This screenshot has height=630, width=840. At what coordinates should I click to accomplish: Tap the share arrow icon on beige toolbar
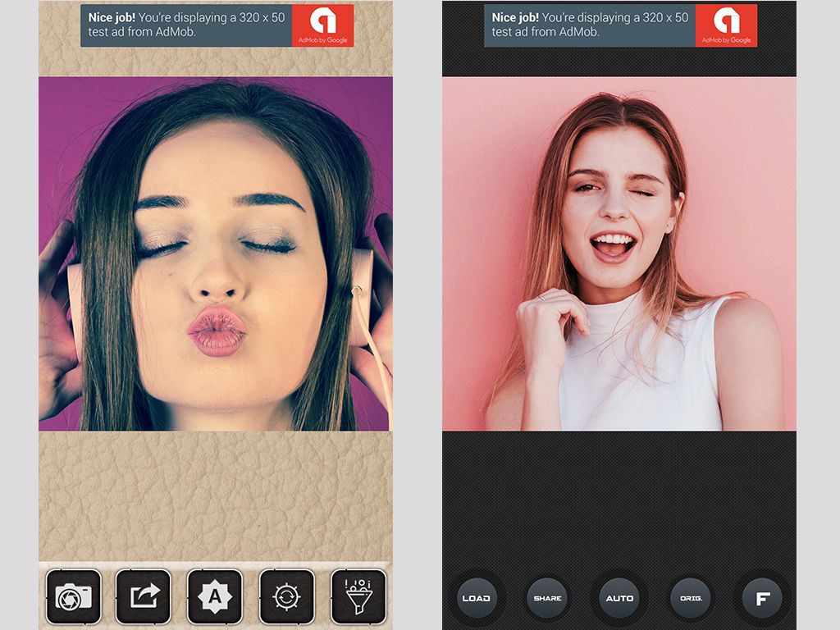coord(144,597)
